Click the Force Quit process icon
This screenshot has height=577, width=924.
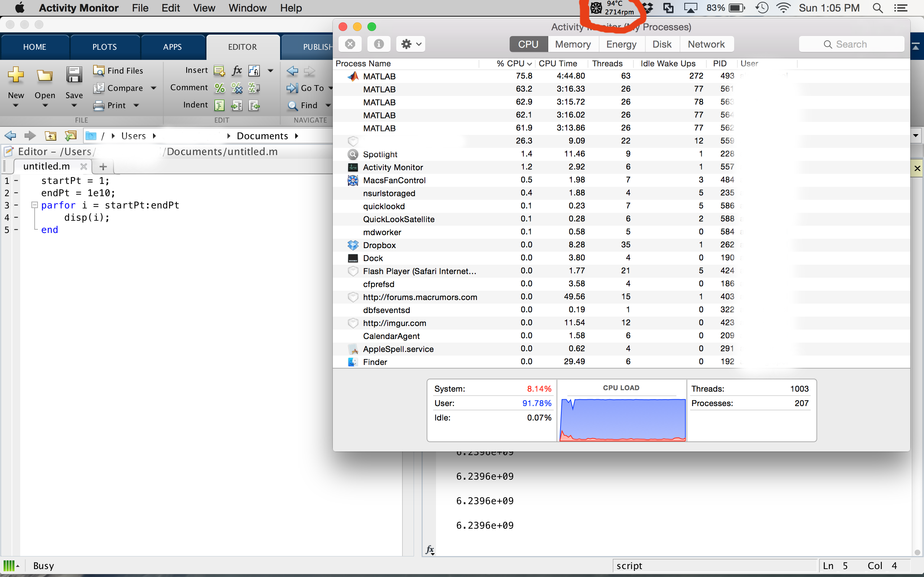click(350, 44)
